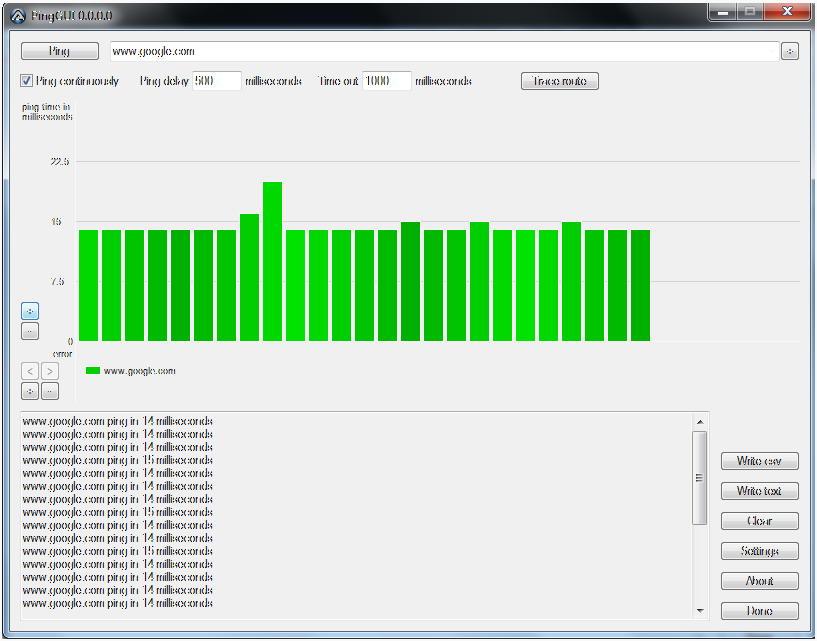This screenshot has width=817, height=641.
Task: Start a Trace route
Action: [560, 81]
